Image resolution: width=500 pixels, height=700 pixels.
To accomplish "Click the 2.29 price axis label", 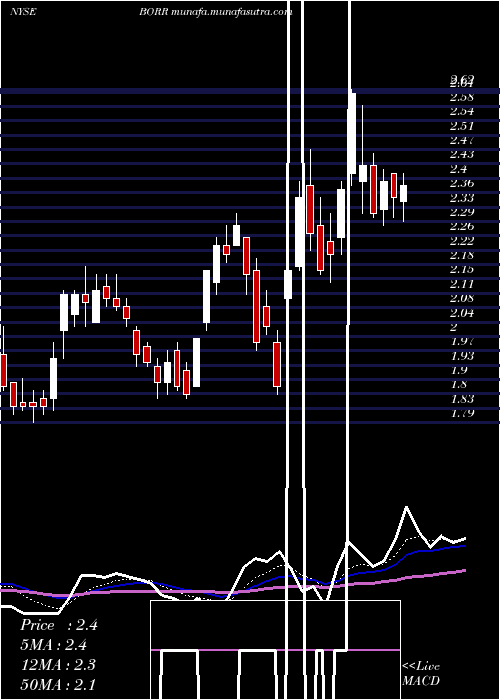I will point(462,212).
